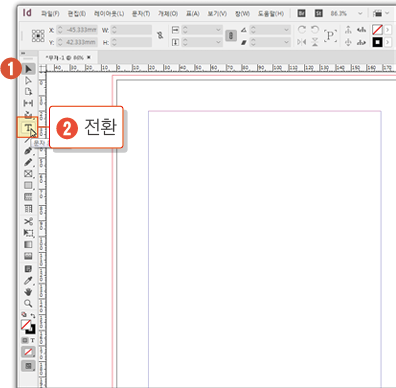This screenshot has width=396, height=388.
Task: Select the Gradient Feather tool
Action: click(28, 256)
